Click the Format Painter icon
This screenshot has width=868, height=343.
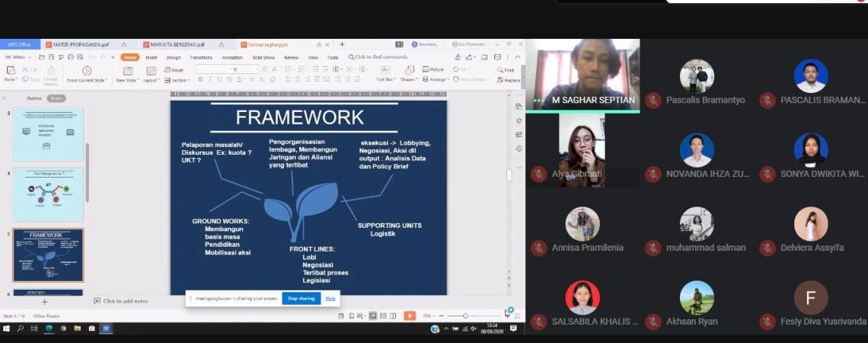pyautogui.click(x=51, y=70)
